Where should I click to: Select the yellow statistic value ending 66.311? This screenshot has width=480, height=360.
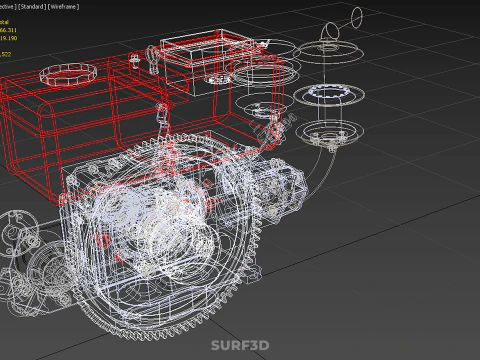coord(8,30)
